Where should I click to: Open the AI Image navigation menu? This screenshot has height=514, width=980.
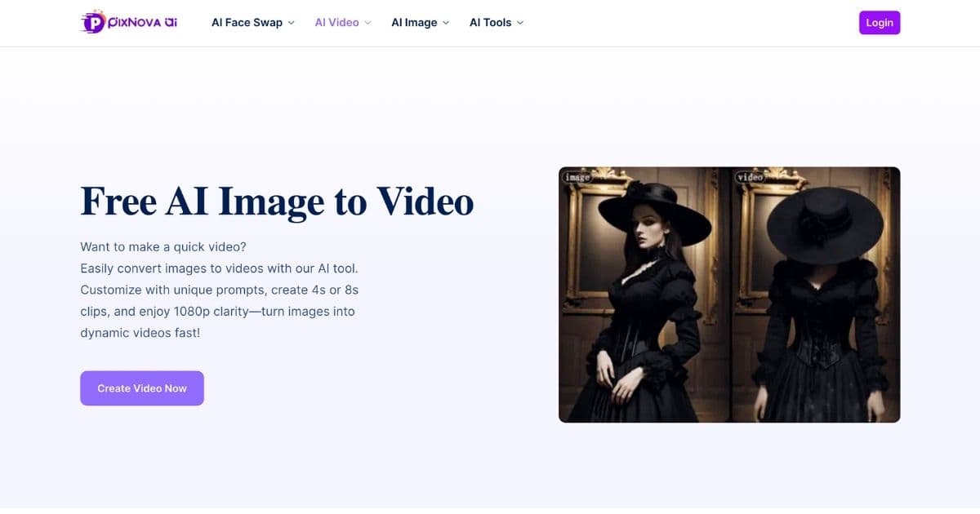[413, 22]
